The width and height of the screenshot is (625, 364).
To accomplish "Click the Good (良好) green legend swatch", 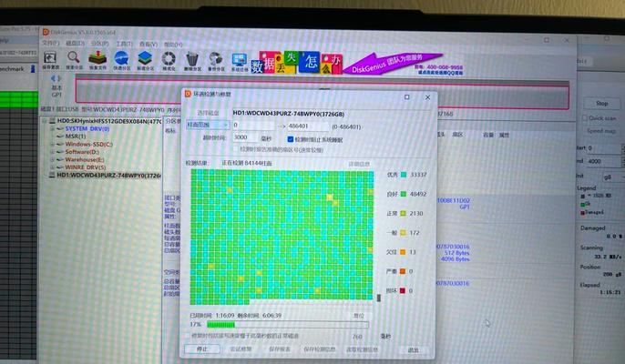I will tap(403, 194).
